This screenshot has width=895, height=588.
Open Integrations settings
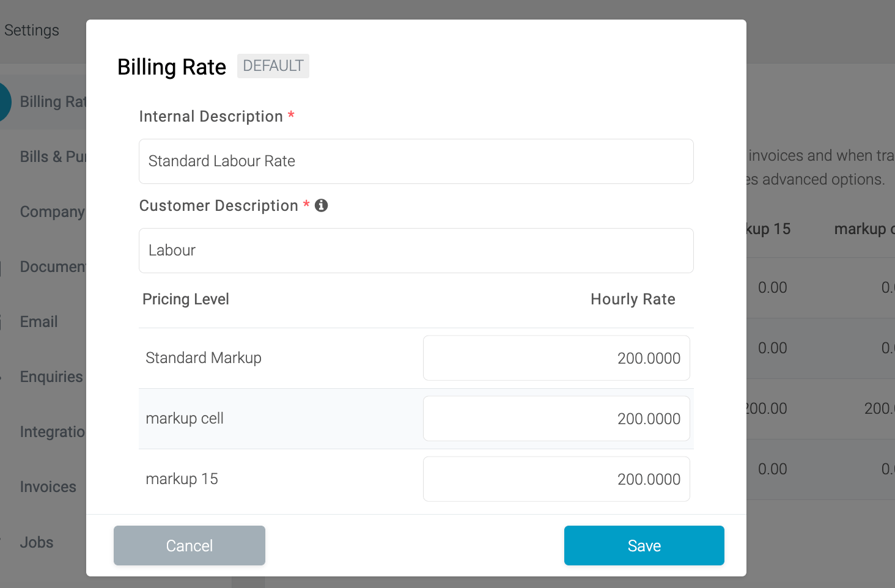click(53, 432)
